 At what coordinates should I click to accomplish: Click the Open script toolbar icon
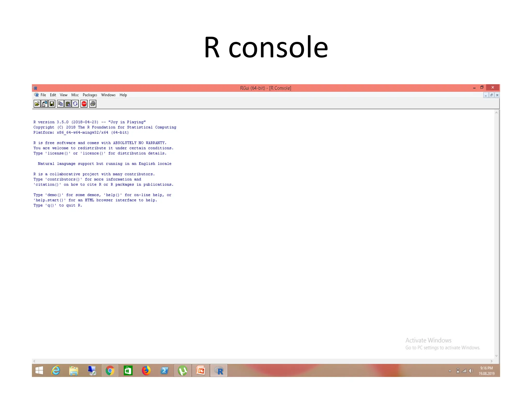click(x=37, y=104)
